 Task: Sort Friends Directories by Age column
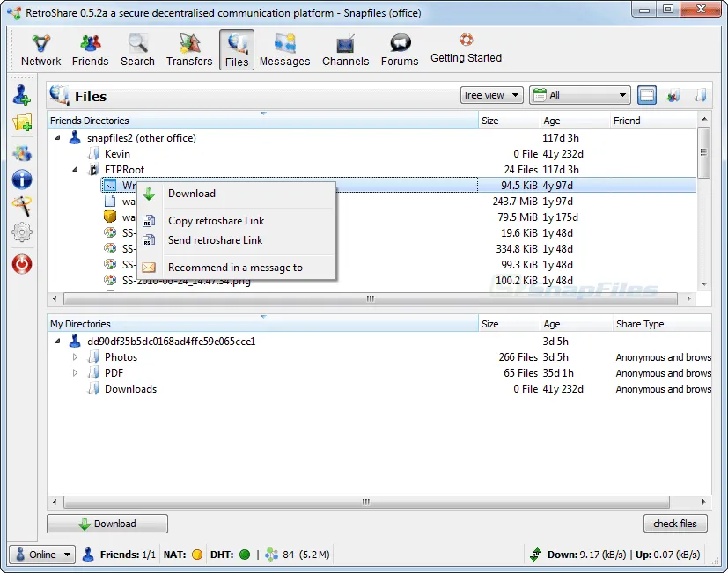click(x=575, y=121)
